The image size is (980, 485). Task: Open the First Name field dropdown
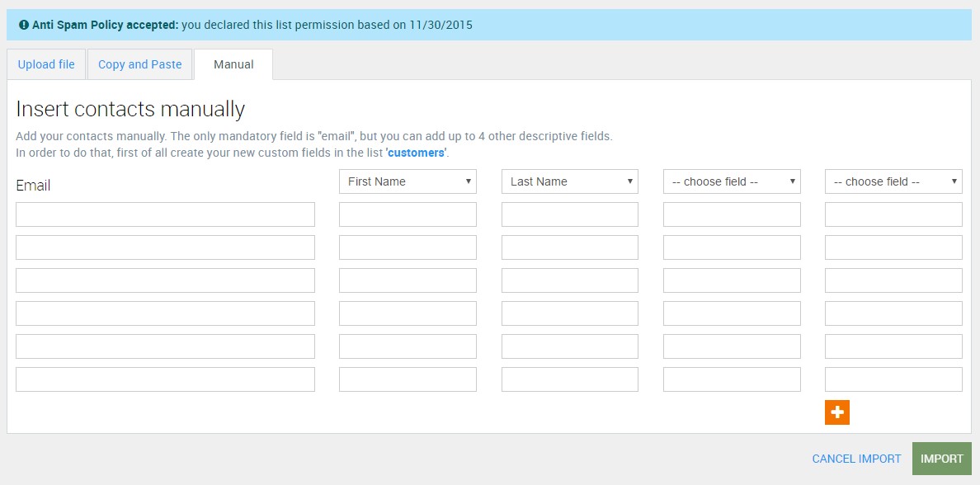tap(408, 181)
